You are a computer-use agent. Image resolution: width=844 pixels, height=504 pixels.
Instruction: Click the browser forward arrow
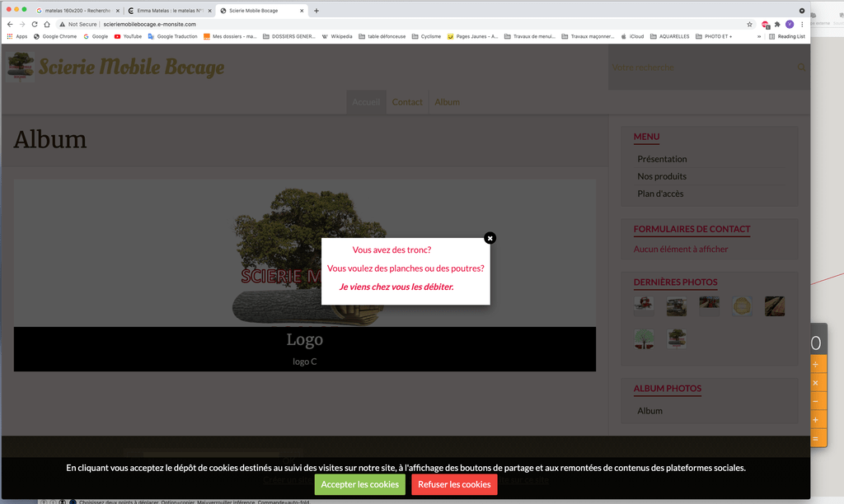[22, 24]
